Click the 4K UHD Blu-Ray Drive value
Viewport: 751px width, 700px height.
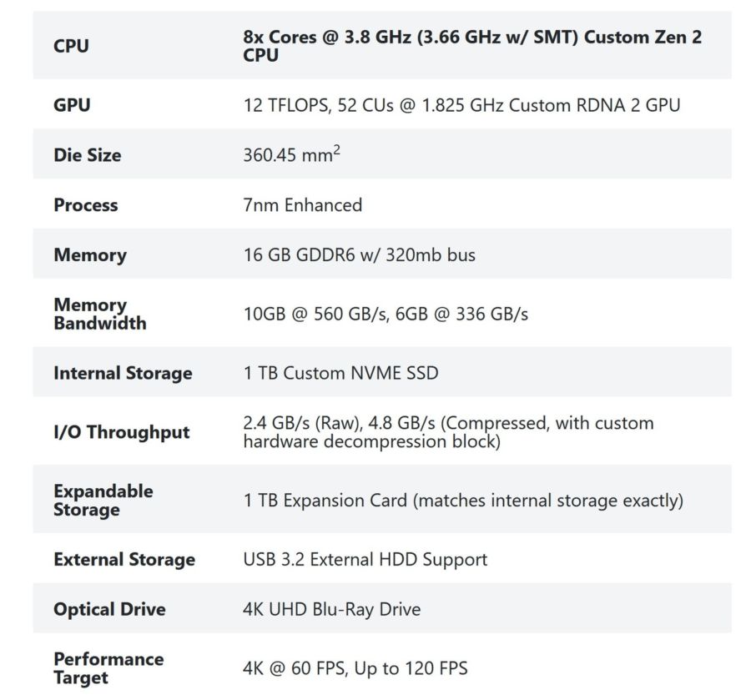tap(331, 609)
